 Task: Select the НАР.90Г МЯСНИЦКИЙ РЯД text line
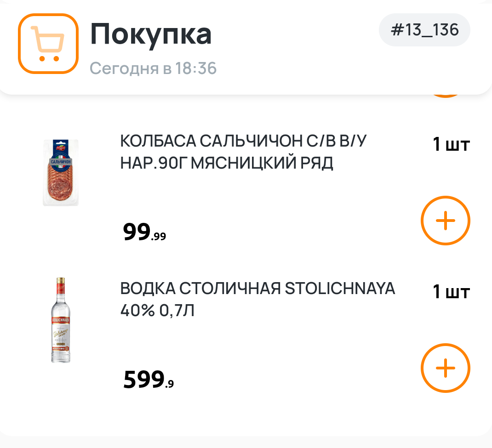(226, 163)
